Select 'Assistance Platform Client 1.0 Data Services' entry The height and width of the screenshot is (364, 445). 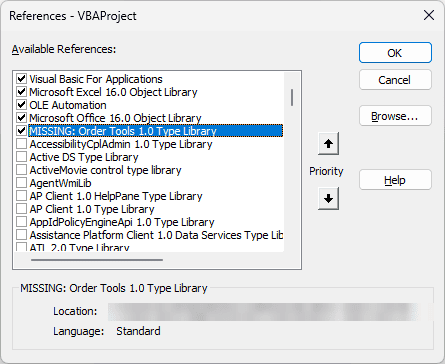[x=156, y=235]
